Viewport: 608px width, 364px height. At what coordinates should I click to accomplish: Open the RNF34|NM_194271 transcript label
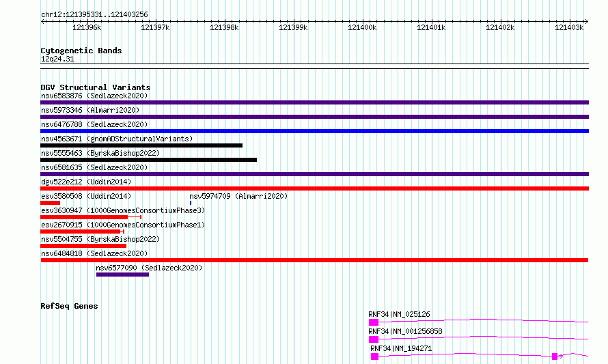click(401, 348)
